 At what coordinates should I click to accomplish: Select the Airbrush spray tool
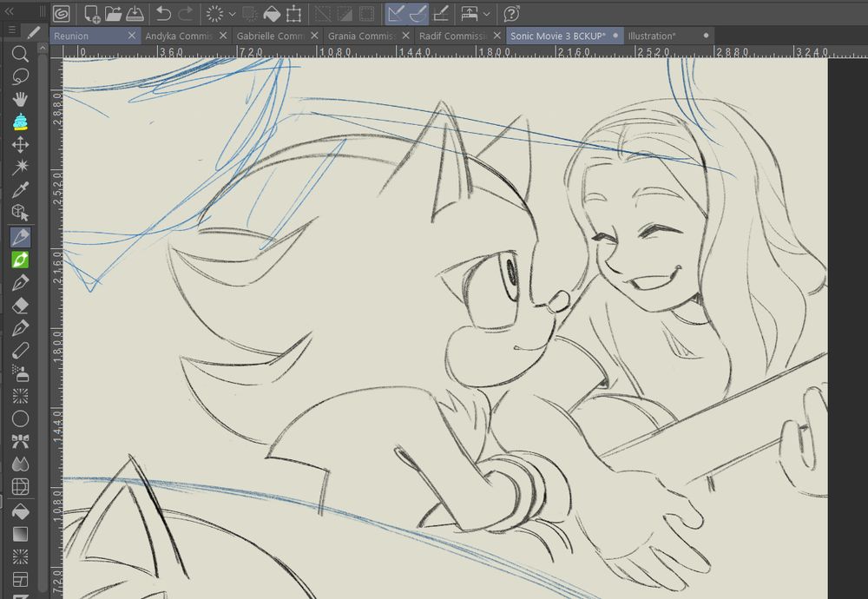tap(21, 373)
